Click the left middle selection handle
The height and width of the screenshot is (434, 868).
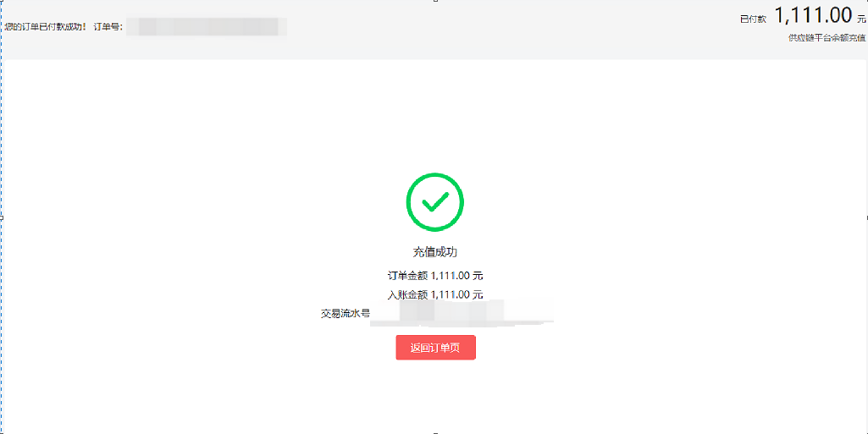point(1,217)
